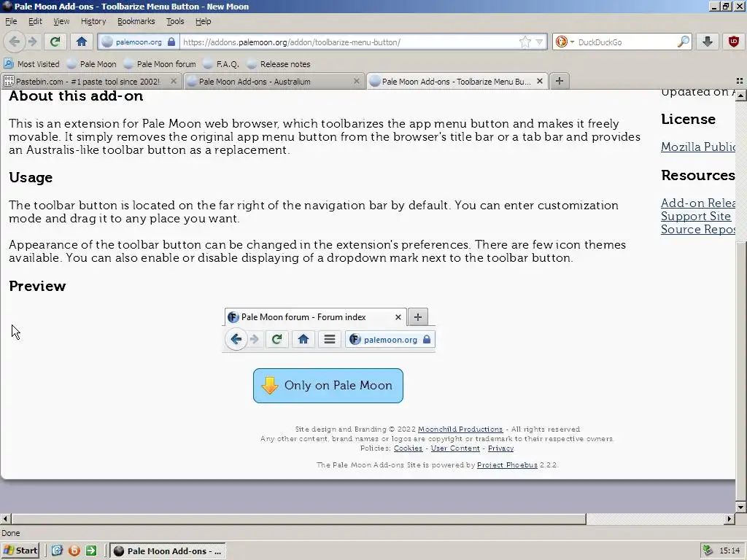Open the Most Visited bookmarks folder
The image size is (747, 560).
[x=32, y=64]
